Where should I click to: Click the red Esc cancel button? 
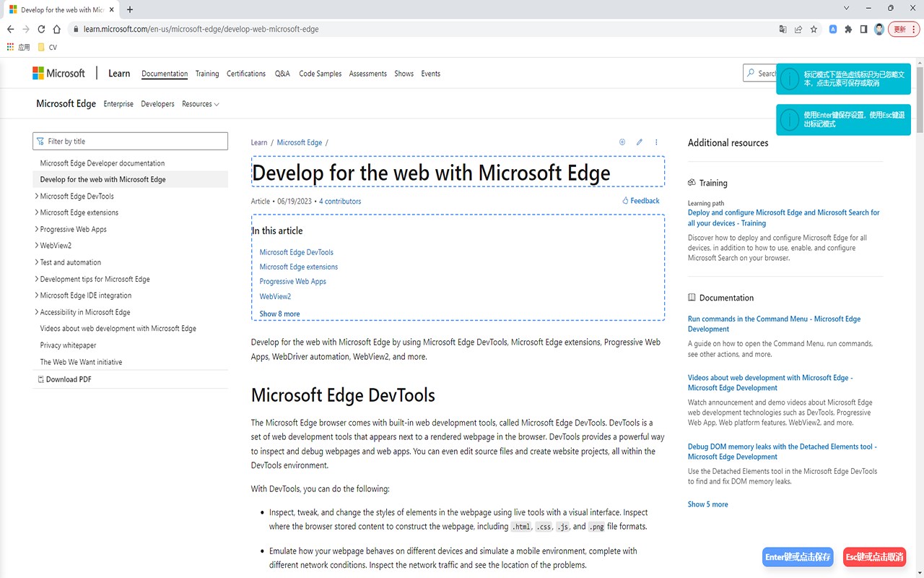click(x=874, y=557)
